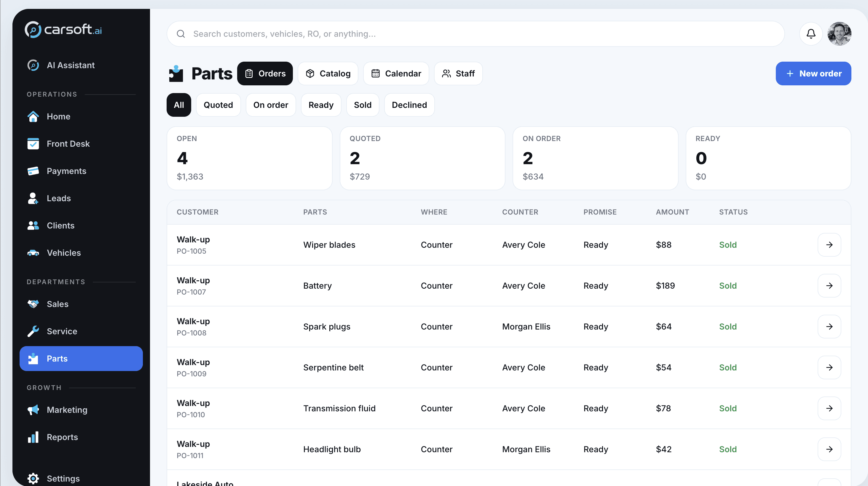Open arrow for order PO-1009
Image resolution: width=868 pixels, height=486 pixels.
829,367
